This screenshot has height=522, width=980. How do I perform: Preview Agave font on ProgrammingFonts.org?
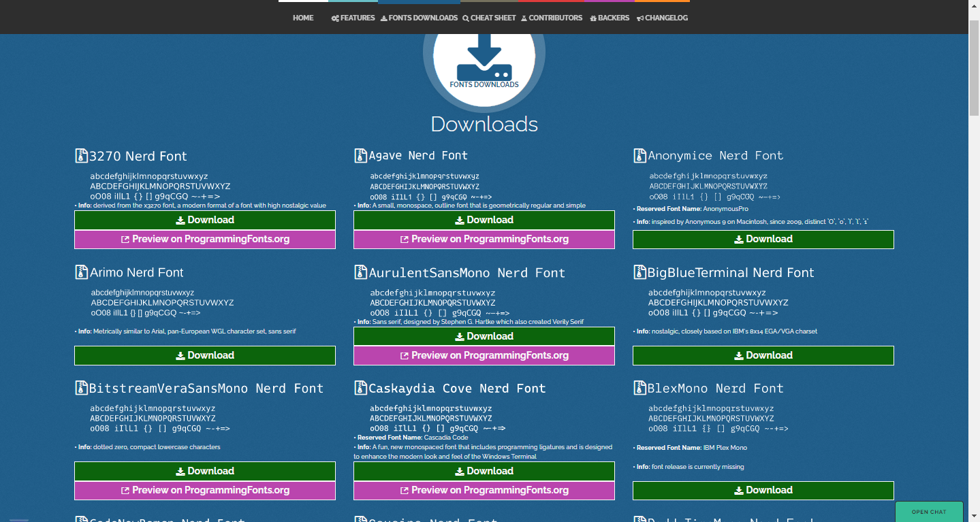pos(484,239)
